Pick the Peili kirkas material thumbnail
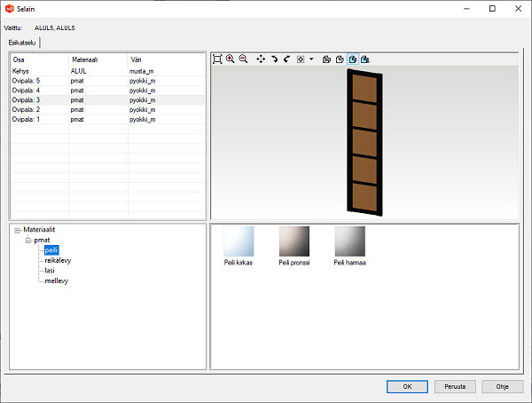 click(x=239, y=241)
